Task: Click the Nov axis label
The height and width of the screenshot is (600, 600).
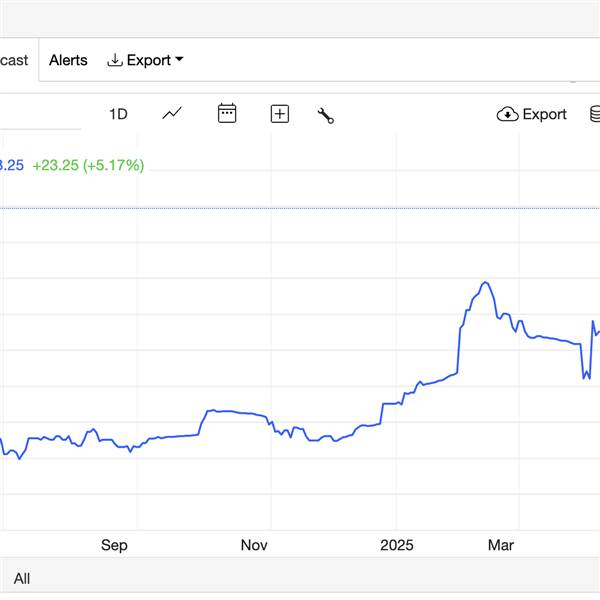Action: [254, 545]
